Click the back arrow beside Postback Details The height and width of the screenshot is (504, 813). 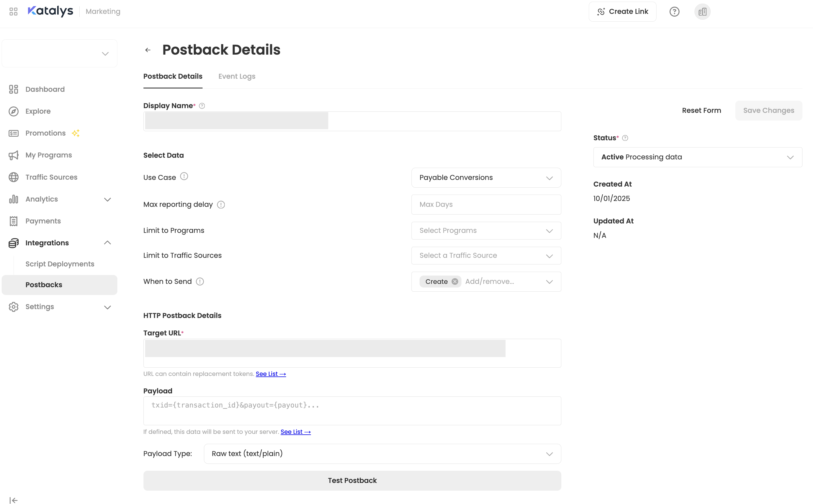click(148, 50)
